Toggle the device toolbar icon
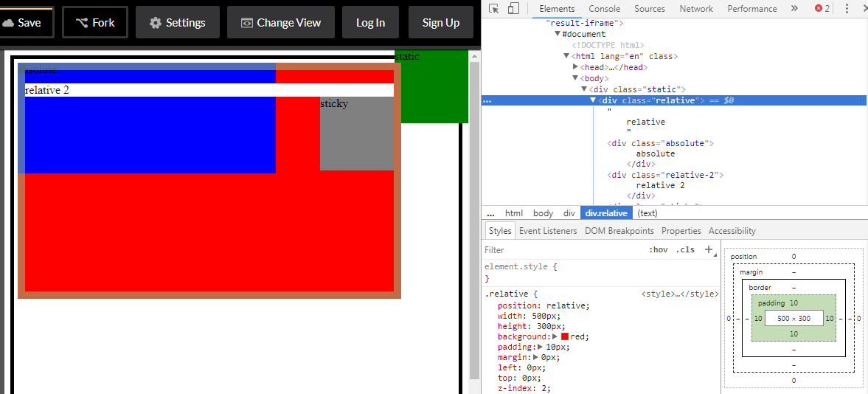The width and height of the screenshot is (868, 394). click(513, 9)
